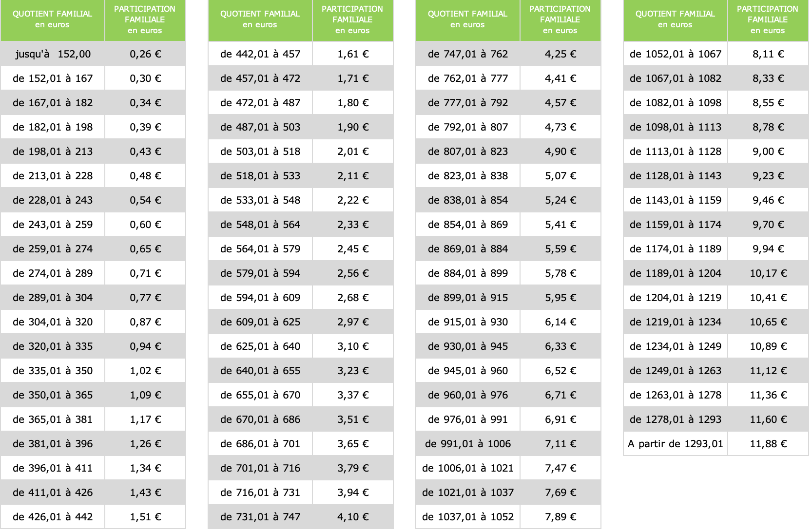Click last table's 'PARTICIPATION FAMILIALE' header
Screen dimensions: 812x532
click(768, 20)
